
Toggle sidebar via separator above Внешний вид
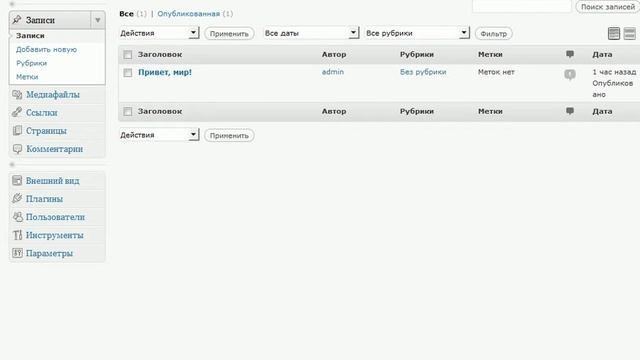pos(12,165)
